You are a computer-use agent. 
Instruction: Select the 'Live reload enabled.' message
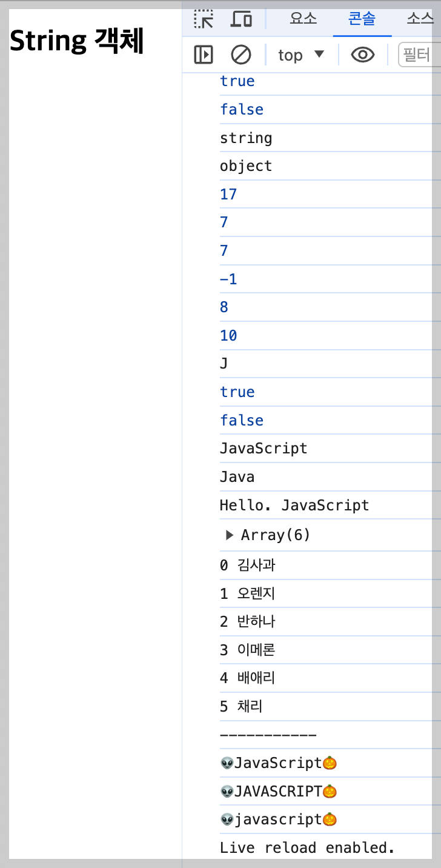(x=308, y=847)
